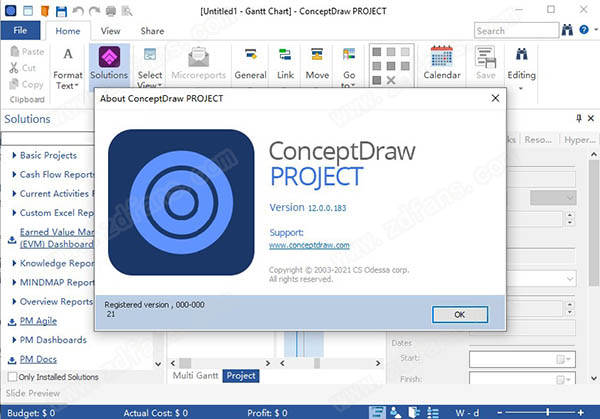
Task: Toggle Only Installed Solutions checkbox
Action: 12,377
